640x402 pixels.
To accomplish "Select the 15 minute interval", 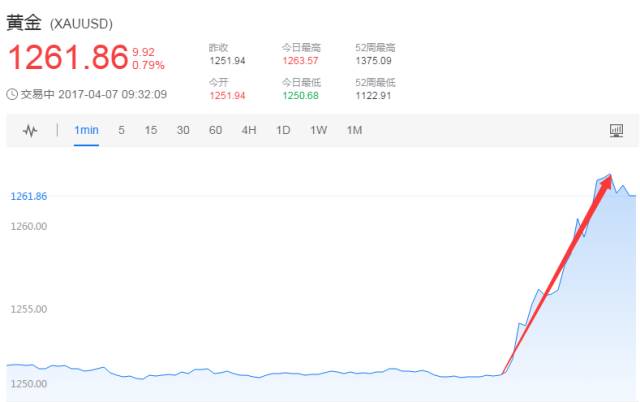I will 150,131.
